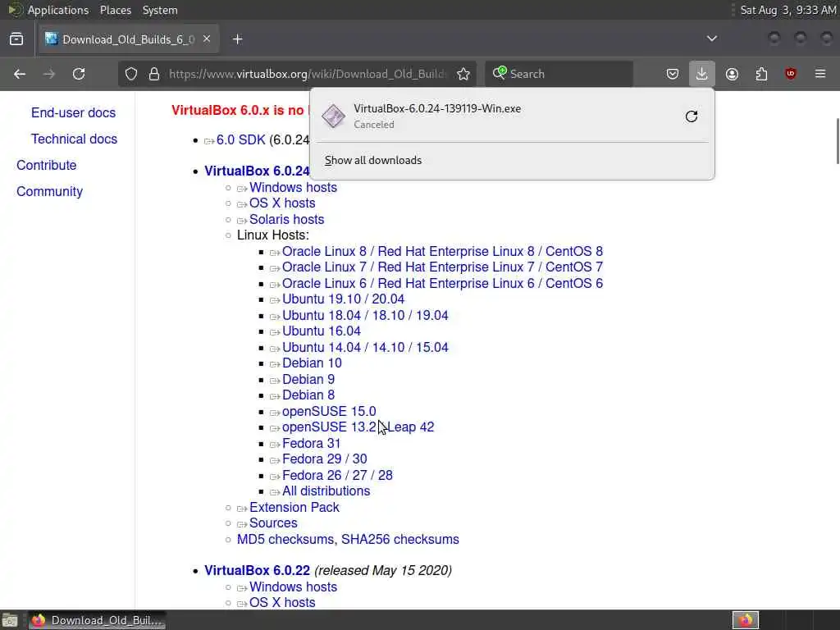Open the Contribute sidebar link
The image size is (840, 630).
[x=47, y=165]
